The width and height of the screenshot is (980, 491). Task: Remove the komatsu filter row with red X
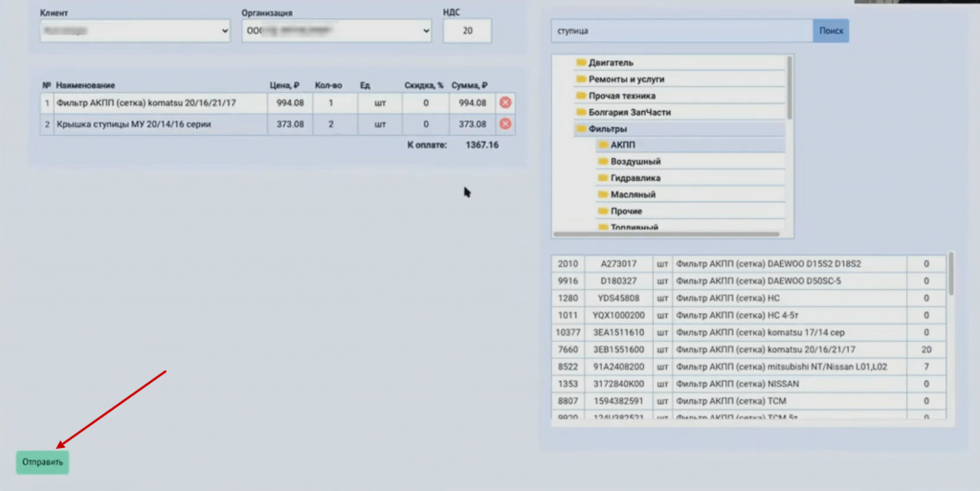[505, 102]
